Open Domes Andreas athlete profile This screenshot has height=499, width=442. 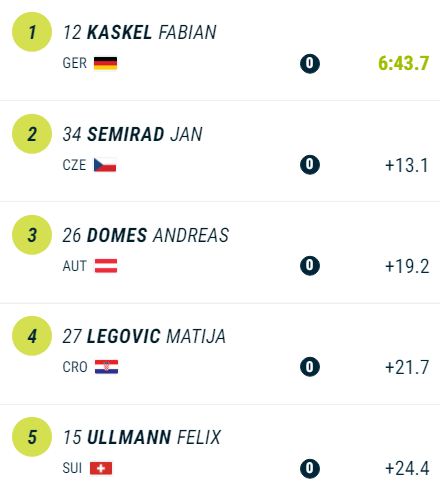tap(146, 235)
